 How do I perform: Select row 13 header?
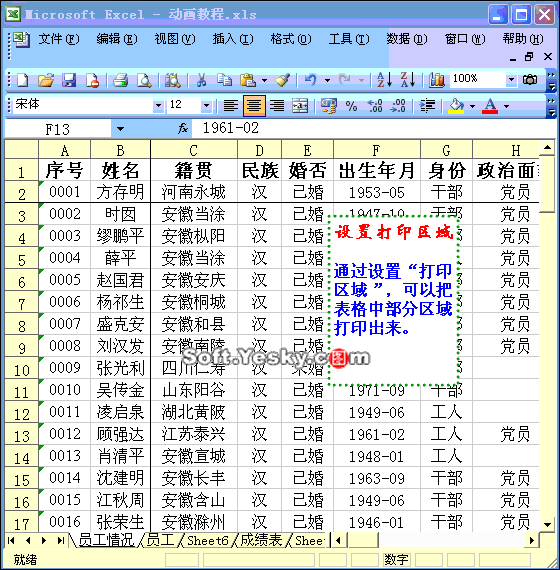coord(21,435)
